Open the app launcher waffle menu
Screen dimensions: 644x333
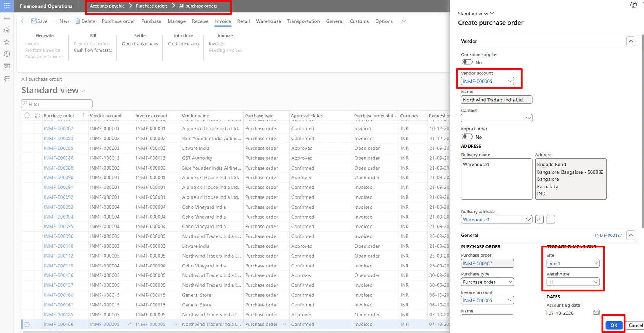pyautogui.click(x=7, y=6)
